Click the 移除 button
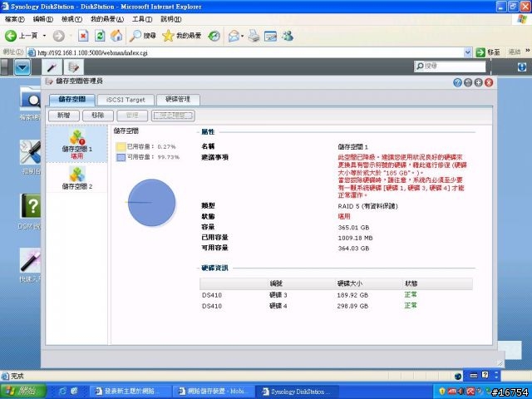 pos(98,116)
